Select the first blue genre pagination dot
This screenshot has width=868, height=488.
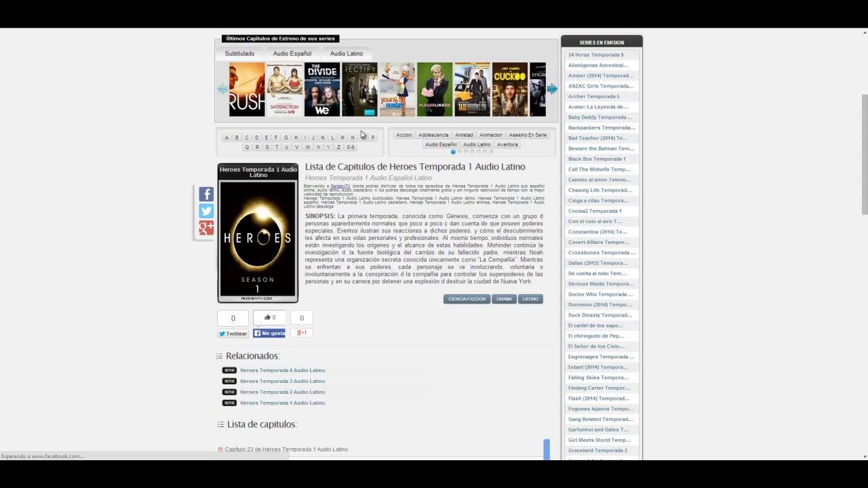[x=453, y=152]
